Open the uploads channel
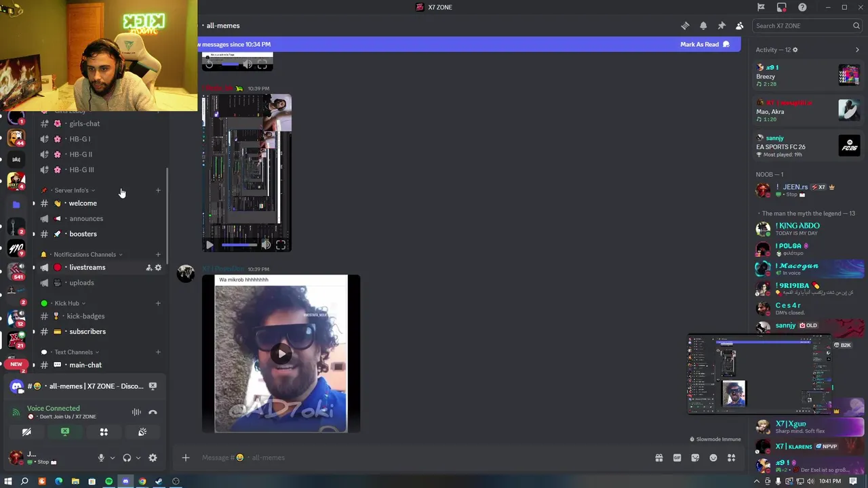868x488 pixels. [100, 283]
